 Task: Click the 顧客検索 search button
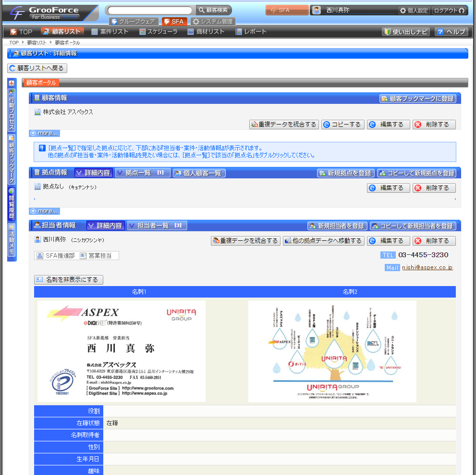tap(214, 10)
